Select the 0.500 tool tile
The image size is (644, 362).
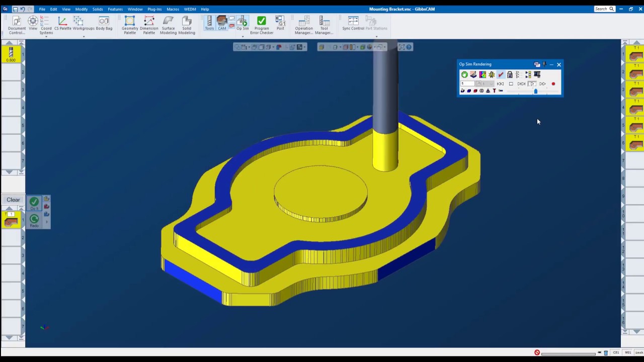[11, 54]
